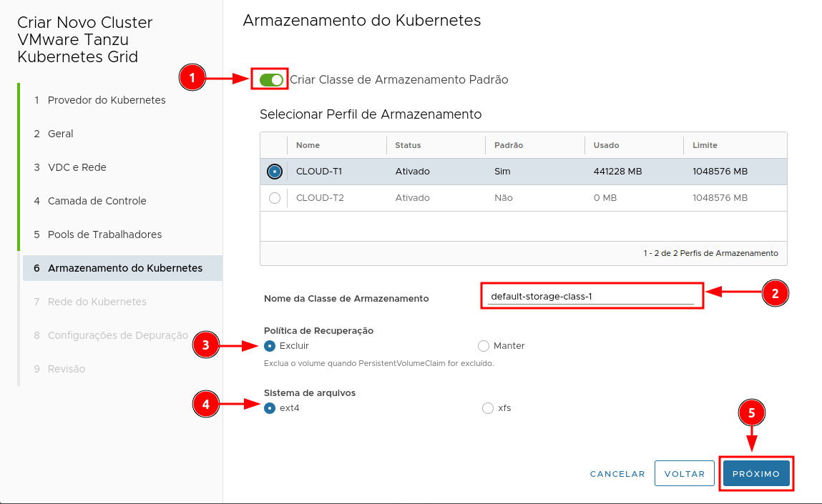This screenshot has height=504, width=822.
Task: Click the Usado column header
Action: point(606,145)
